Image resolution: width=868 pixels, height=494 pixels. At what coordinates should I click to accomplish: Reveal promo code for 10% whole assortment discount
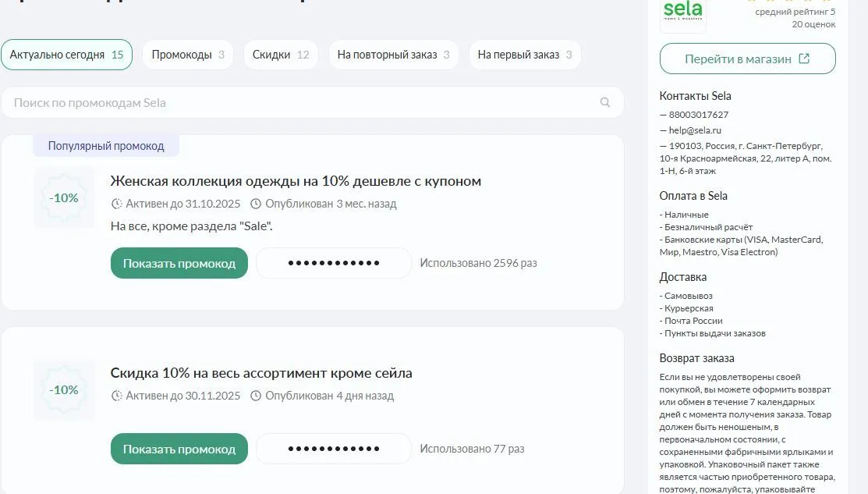[x=179, y=449]
